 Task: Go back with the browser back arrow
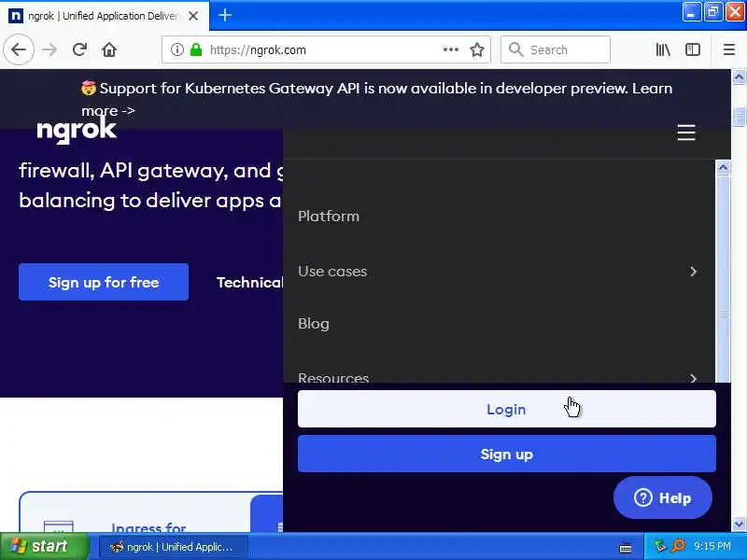[19, 49]
